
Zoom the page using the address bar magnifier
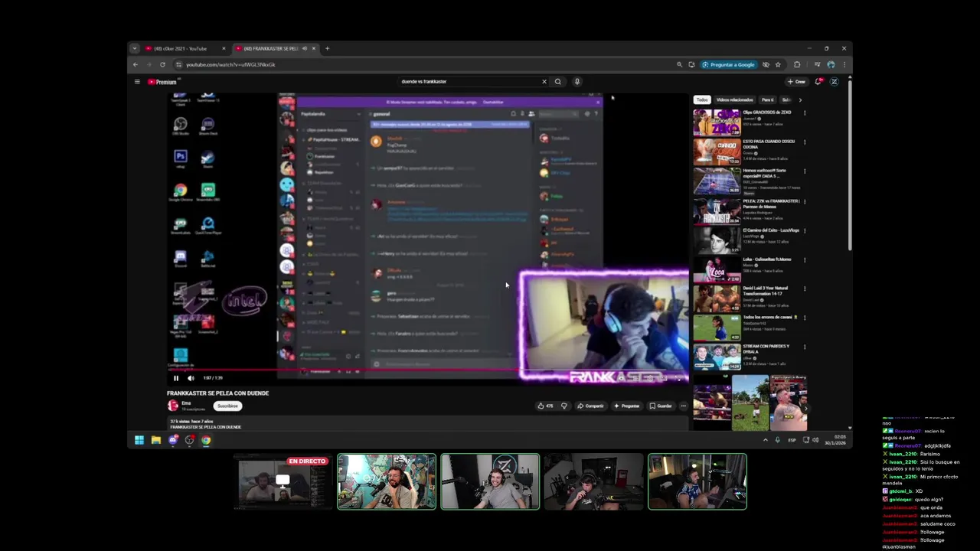[x=679, y=64]
